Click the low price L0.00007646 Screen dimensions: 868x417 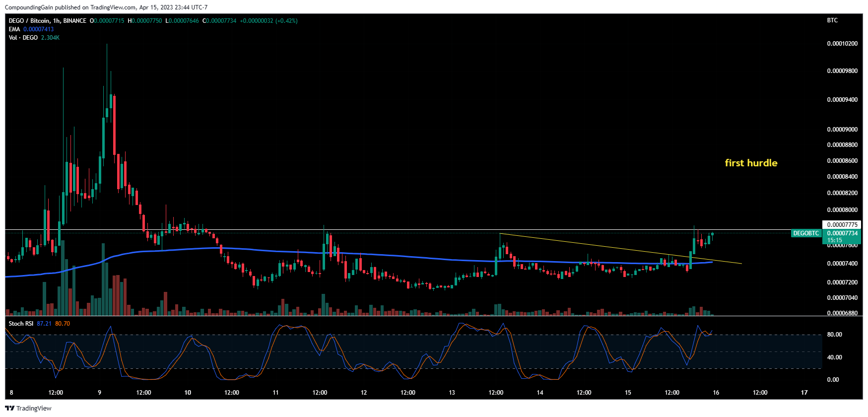182,21
